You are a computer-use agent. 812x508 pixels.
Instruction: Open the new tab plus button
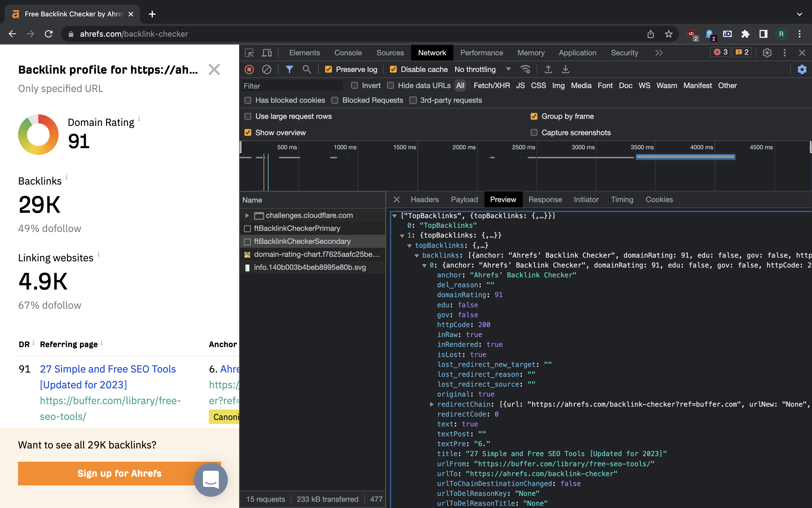click(x=152, y=14)
